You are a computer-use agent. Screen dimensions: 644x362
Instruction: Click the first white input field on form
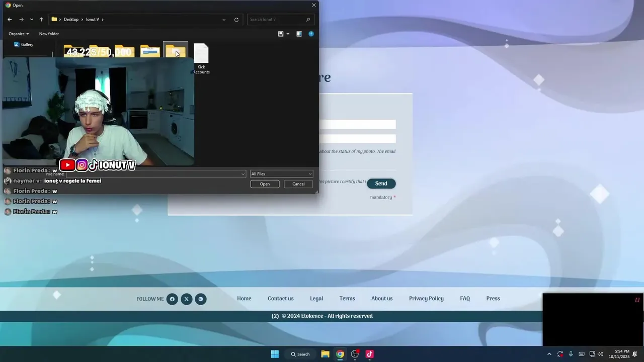[357, 124]
